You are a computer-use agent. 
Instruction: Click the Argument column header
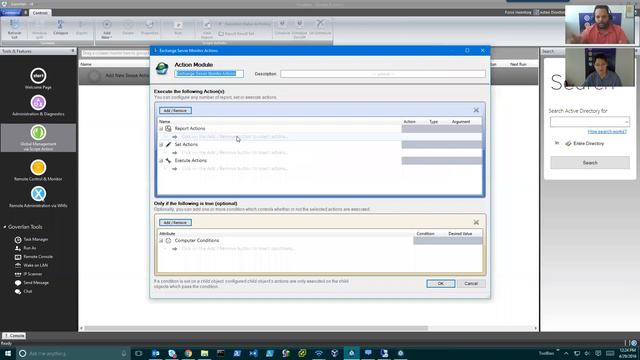pyautogui.click(x=461, y=122)
